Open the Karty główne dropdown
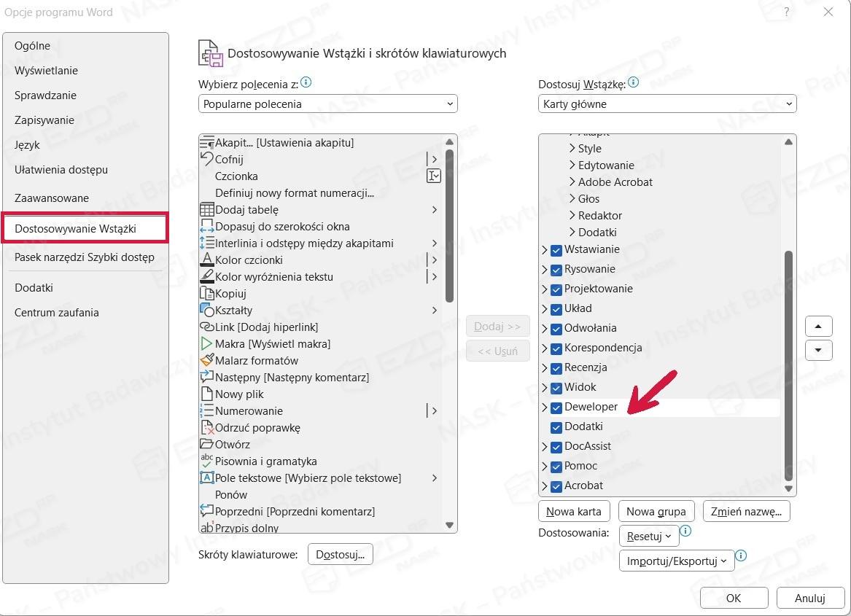This screenshot has width=851, height=616. click(667, 104)
